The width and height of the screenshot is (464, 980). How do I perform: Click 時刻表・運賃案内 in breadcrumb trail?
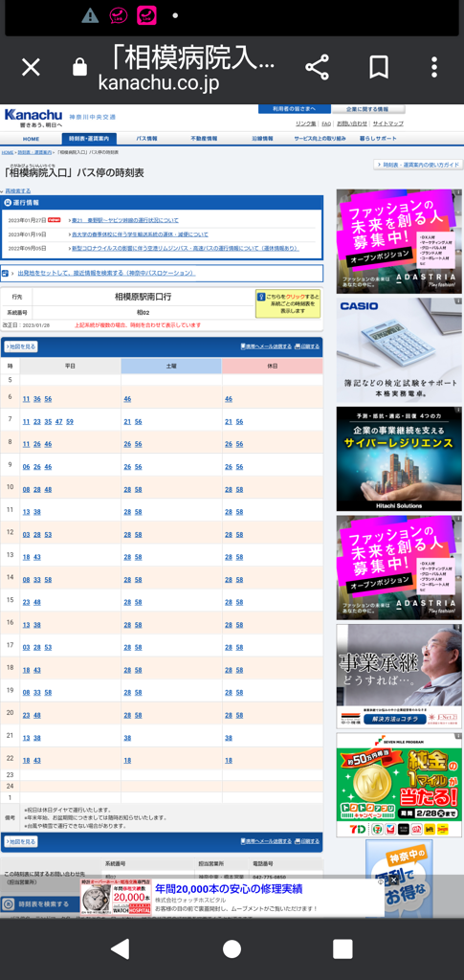[35, 152]
